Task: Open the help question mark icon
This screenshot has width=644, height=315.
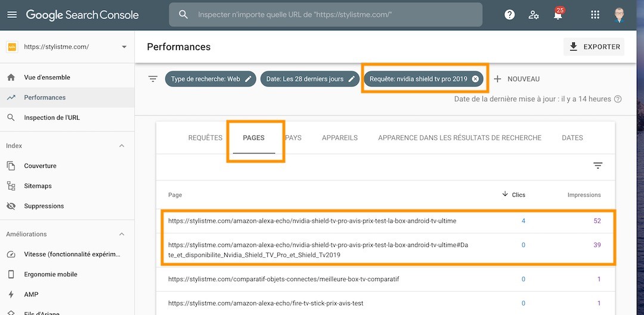Action: (509, 15)
